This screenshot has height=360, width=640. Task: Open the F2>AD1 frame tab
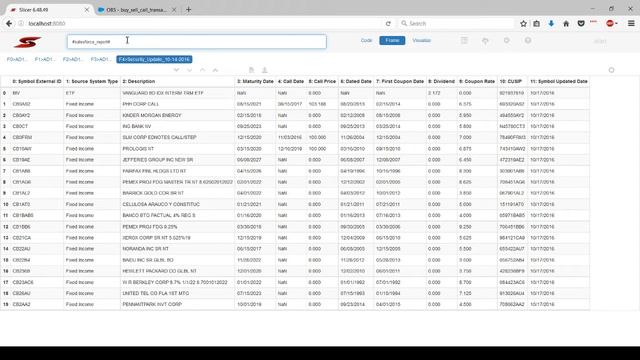[x=73, y=60]
